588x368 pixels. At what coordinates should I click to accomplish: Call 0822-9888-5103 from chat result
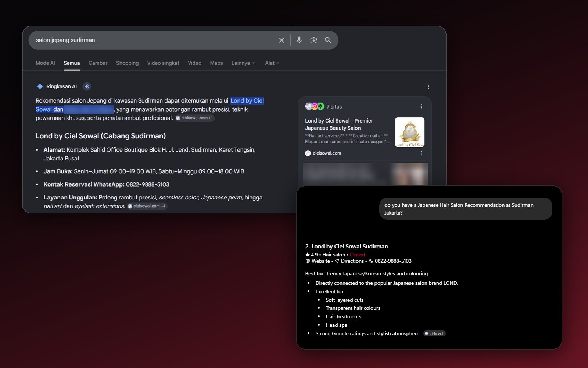tap(393, 261)
